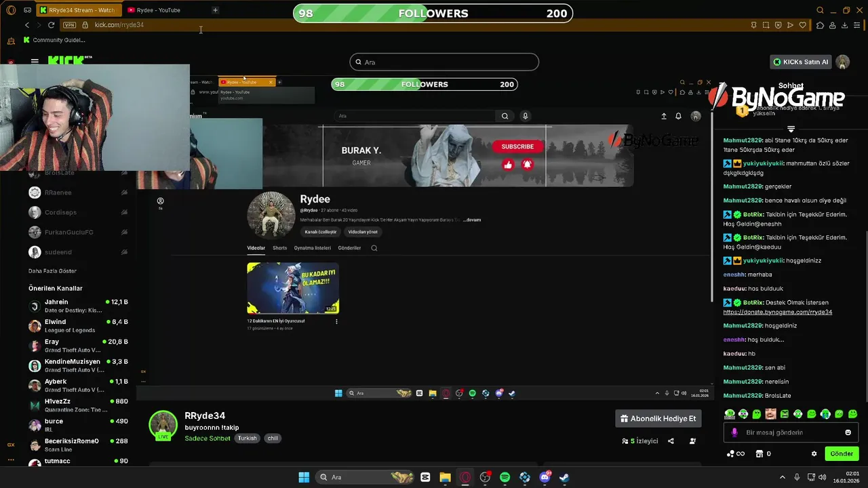The width and height of the screenshot is (868, 488).
Task: Open Opera GX workspaces icon in tab bar
Action: tap(27, 10)
